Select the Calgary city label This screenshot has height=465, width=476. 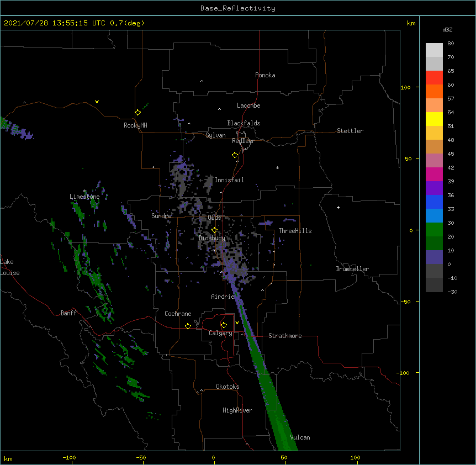click(x=220, y=333)
